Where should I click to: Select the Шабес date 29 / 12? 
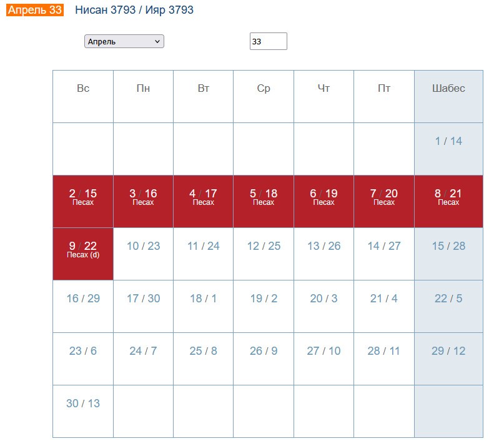click(448, 351)
